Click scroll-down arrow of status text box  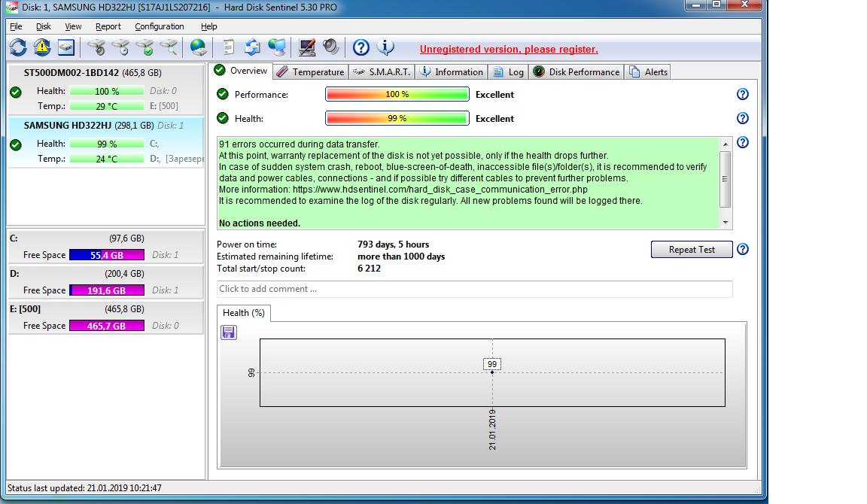coord(726,223)
